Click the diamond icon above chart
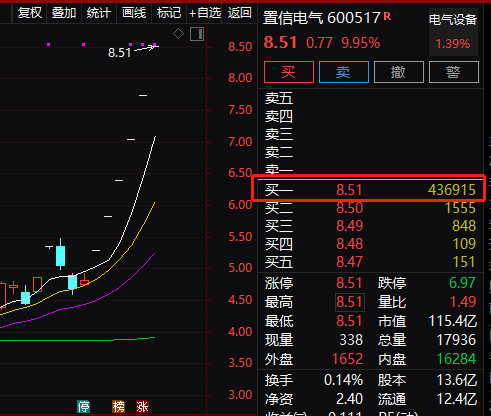The width and height of the screenshot is (491, 416). click(178, 34)
